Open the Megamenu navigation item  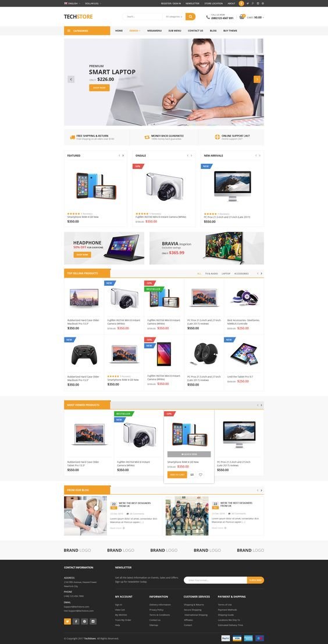pos(154,31)
